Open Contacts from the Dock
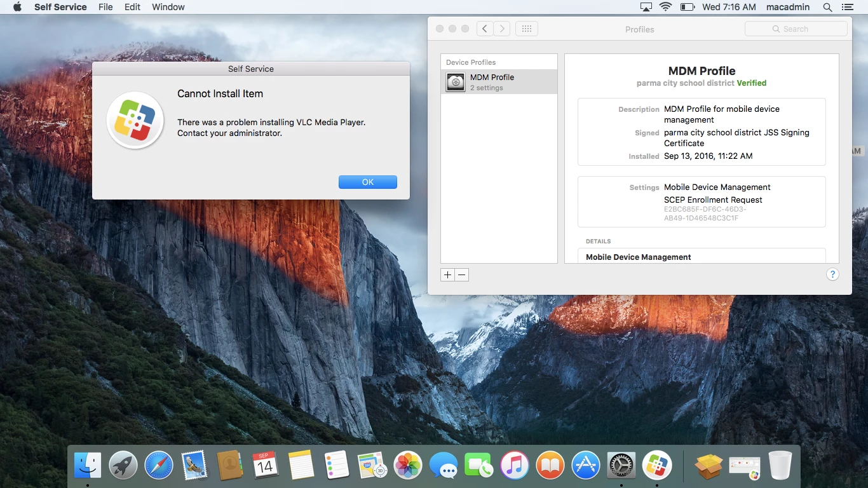The image size is (868, 488). point(230,466)
